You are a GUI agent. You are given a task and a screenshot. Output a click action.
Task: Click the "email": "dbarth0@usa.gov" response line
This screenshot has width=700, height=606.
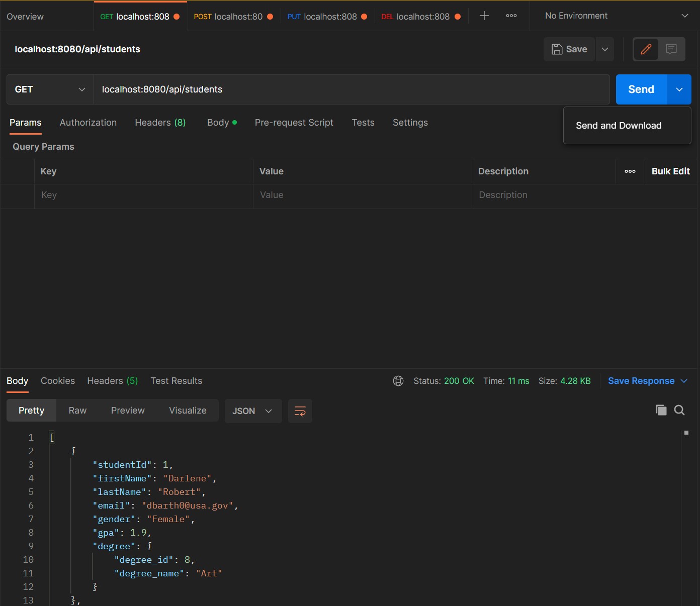point(165,506)
